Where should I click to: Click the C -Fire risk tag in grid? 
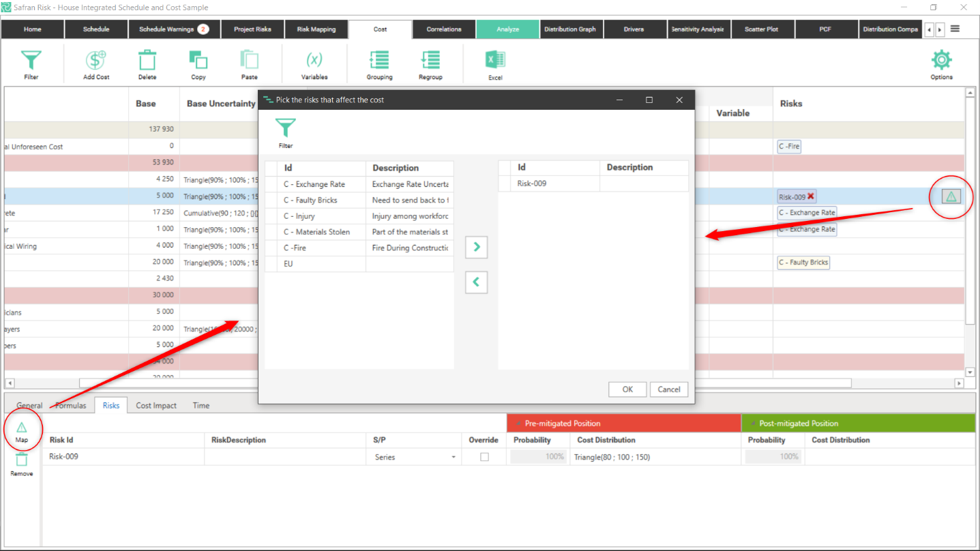tap(789, 146)
